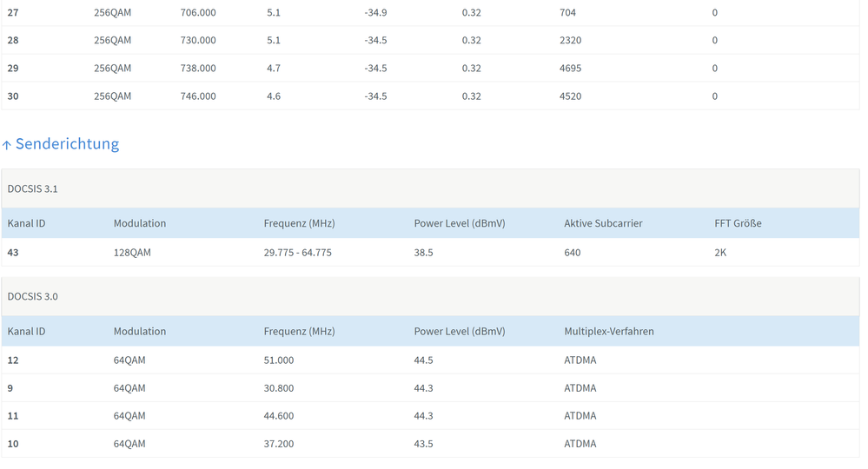868x469 pixels.
Task: Select FFT size value 2K
Action: (x=720, y=253)
